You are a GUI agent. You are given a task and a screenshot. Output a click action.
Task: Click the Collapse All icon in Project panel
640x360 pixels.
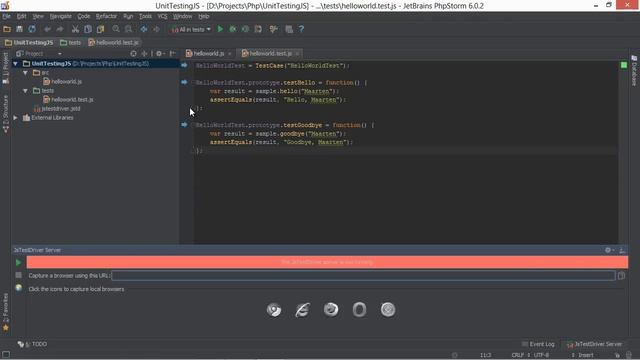coord(144,53)
